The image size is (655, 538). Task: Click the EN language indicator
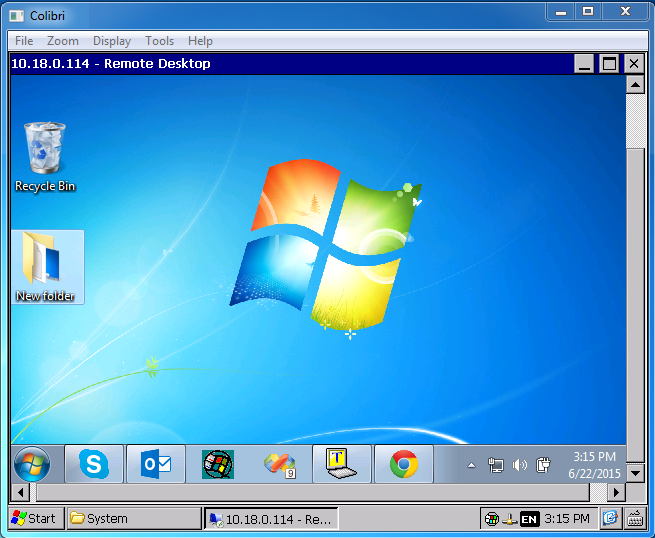(529, 519)
